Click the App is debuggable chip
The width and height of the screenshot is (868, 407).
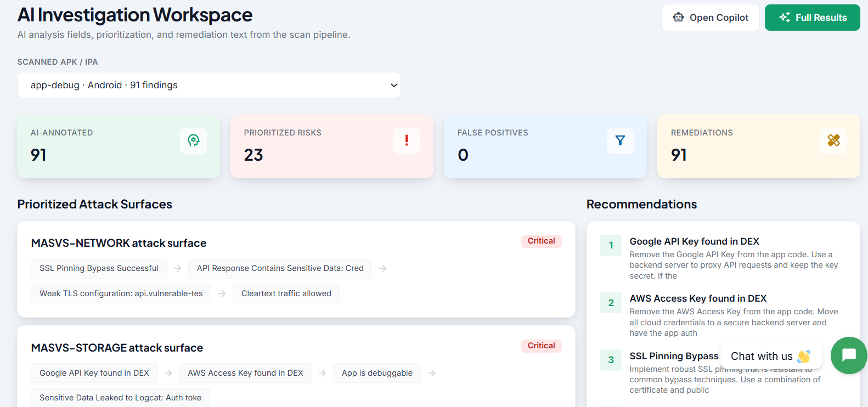pos(377,373)
